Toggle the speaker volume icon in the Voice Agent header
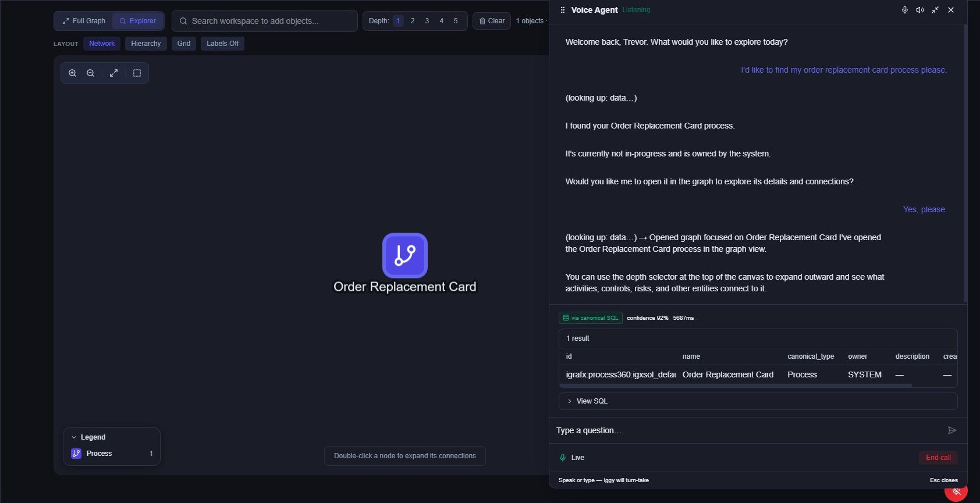 pyautogui.click(x=919, y=10)
